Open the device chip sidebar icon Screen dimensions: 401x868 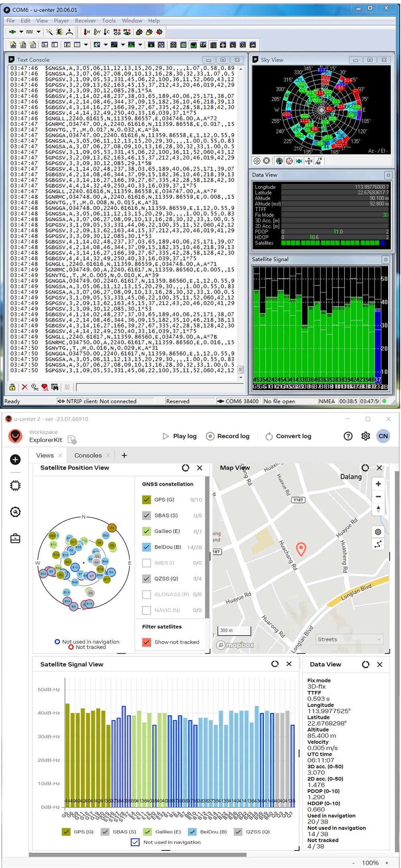tap(15, 486)
